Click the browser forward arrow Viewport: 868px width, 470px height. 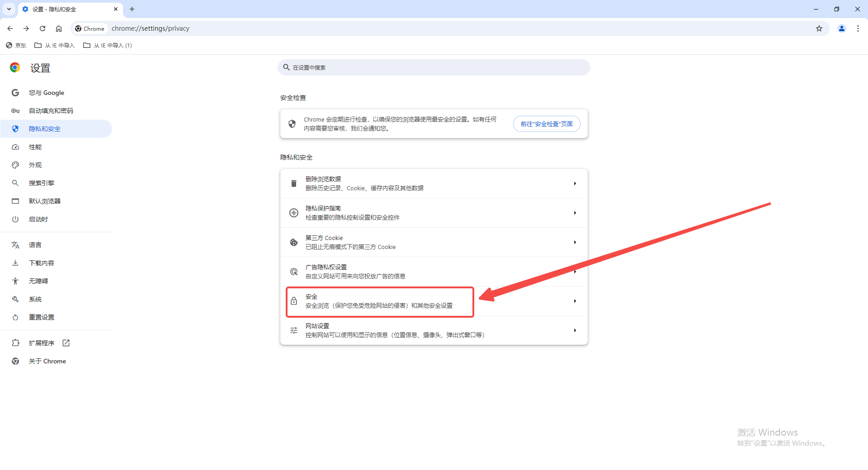(26, 28)
